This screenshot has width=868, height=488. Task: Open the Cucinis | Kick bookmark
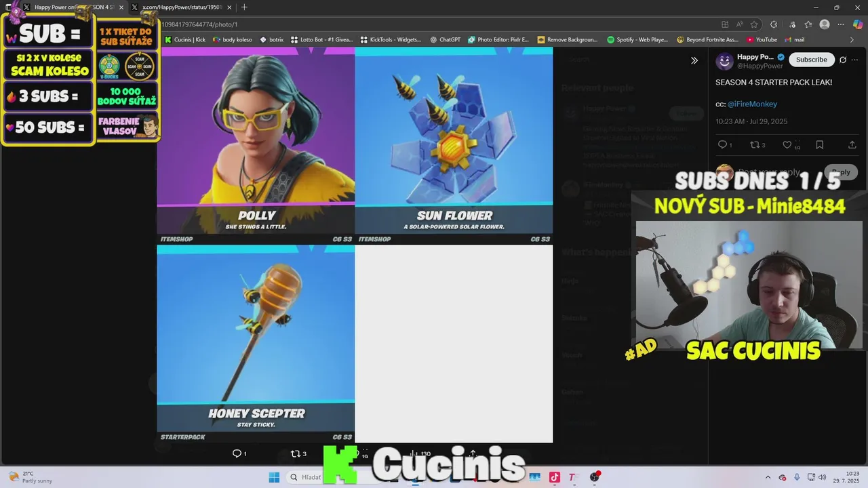point(185,39)
